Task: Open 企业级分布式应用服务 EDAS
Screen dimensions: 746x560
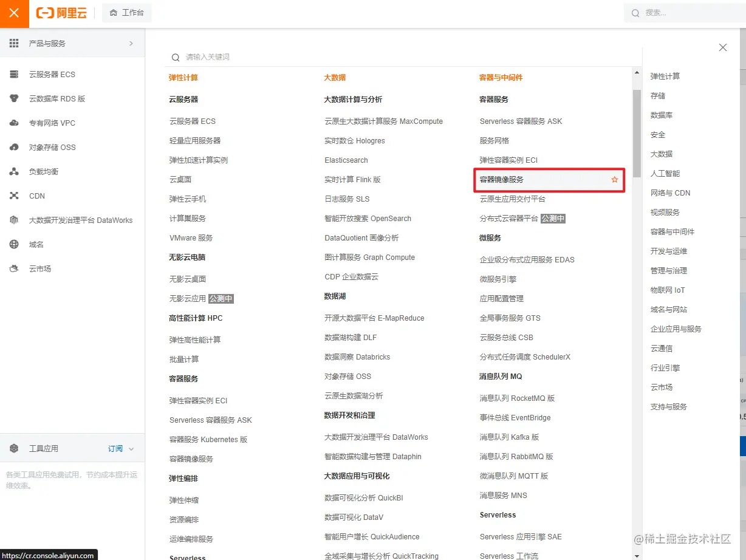Action: (527, 260)
